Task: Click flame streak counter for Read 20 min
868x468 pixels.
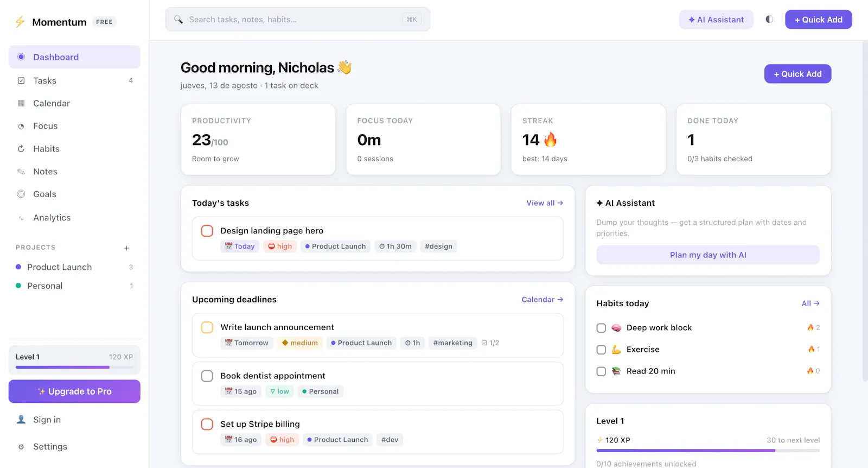Action: 813,371
